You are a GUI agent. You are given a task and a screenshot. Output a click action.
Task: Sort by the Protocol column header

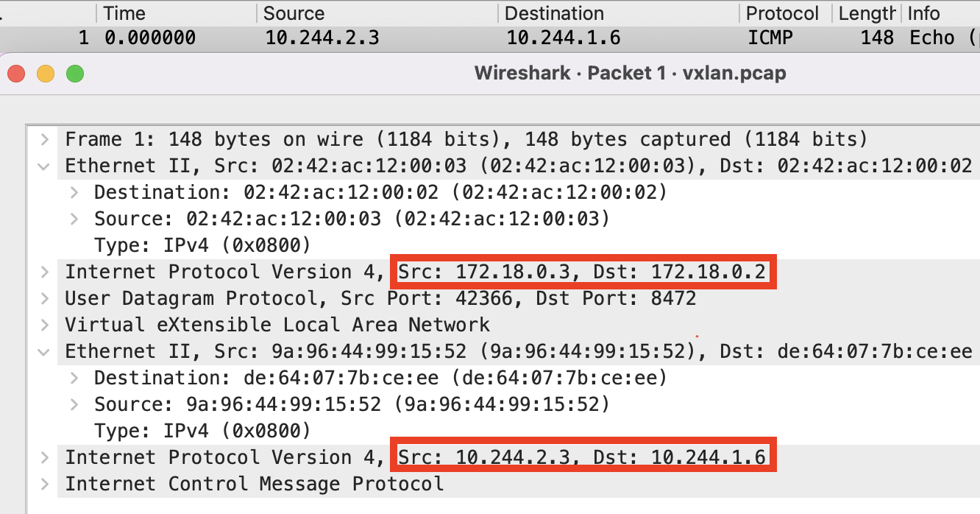[785, 13]
